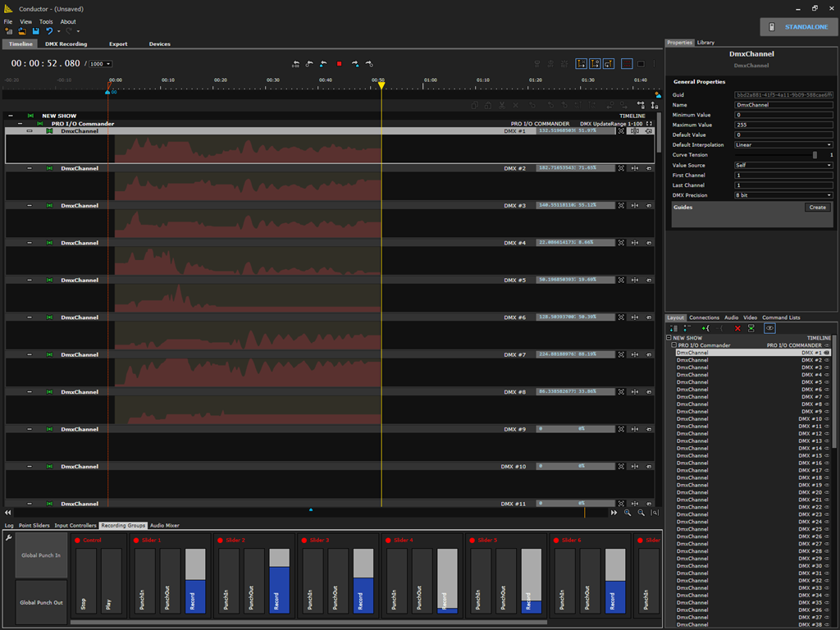
Task: Click the Slider 1 Record fader
Action: 195,581
